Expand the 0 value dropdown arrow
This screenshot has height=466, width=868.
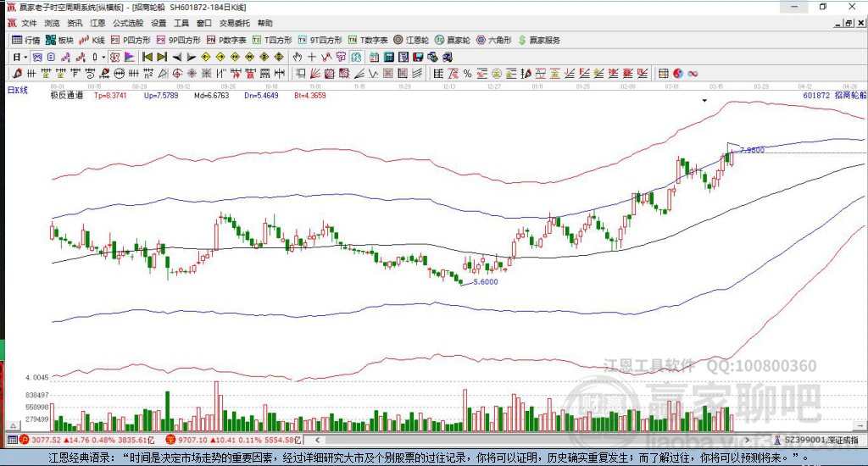(x=103, y=57)
